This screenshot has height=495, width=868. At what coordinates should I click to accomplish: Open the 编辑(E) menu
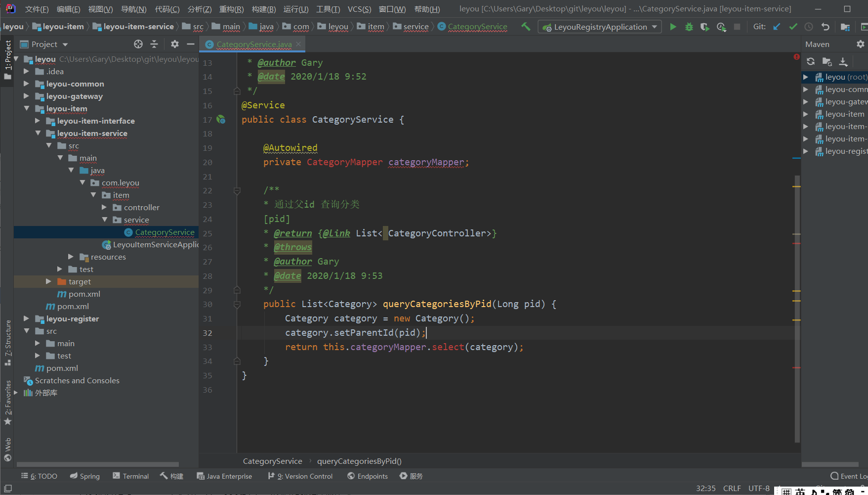tap(69, 9)
